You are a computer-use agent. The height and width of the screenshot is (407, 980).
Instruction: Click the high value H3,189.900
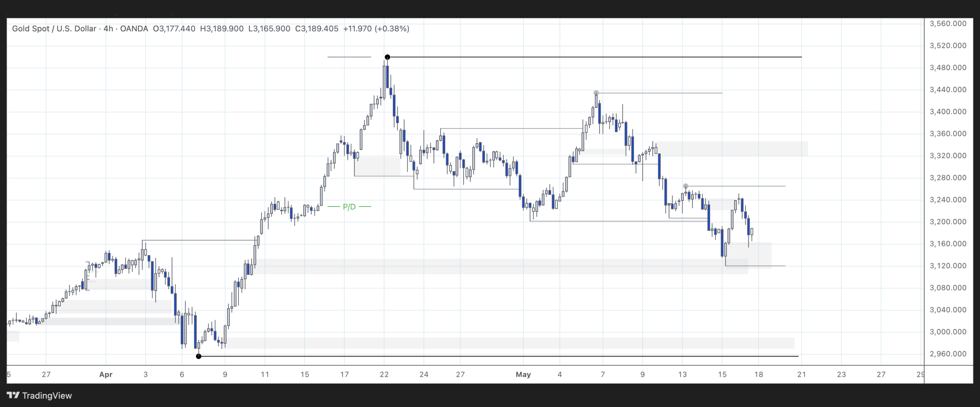(222, 29)
